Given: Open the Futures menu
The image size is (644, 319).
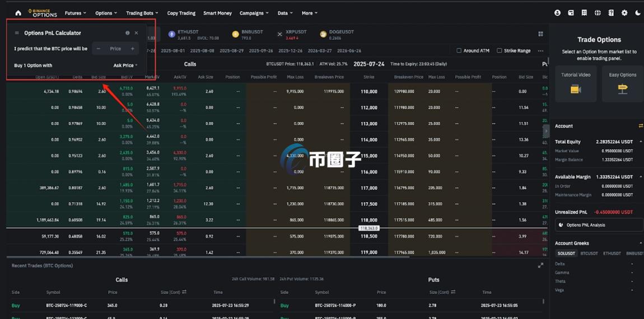Looking at the screenshot, I should tap(76, 13).
